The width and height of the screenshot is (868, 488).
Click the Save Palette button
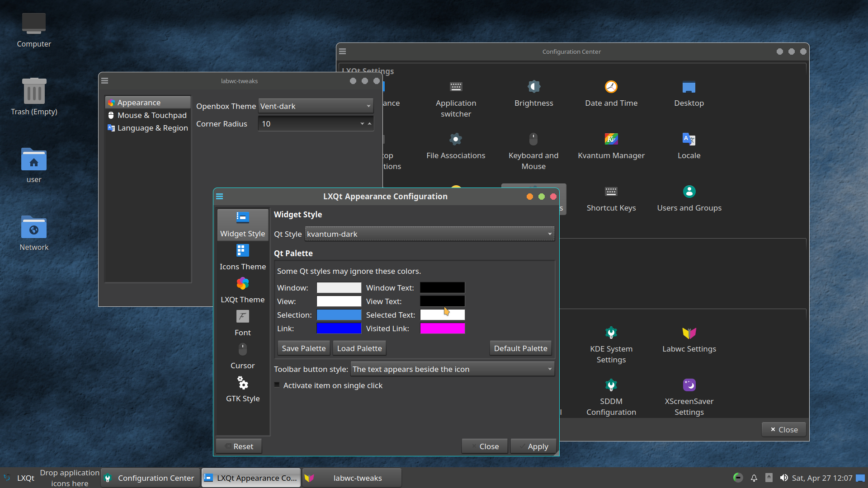point(303,348)
